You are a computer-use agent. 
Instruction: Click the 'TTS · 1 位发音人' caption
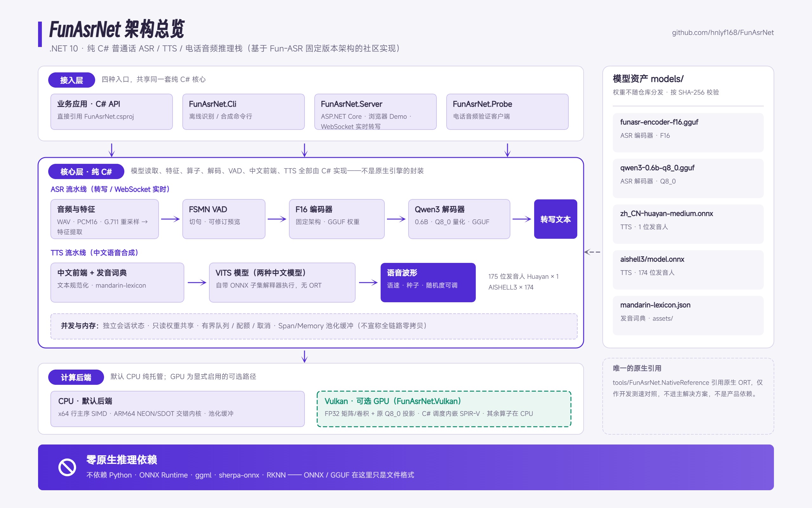[x=644, y=227]
